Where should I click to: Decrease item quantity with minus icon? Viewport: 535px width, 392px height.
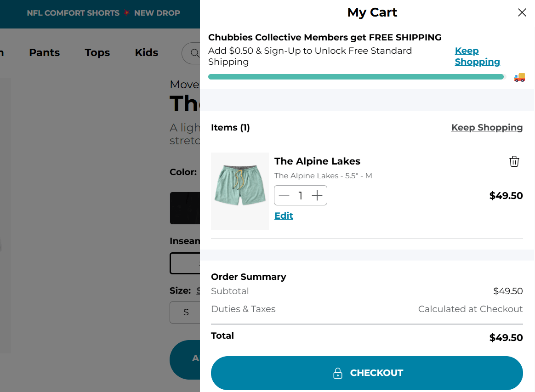point(284,196)
